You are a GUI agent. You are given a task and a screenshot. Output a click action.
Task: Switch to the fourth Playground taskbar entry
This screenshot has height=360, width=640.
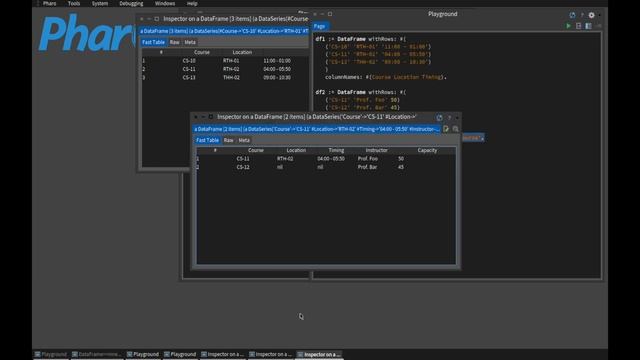[180, 354]
